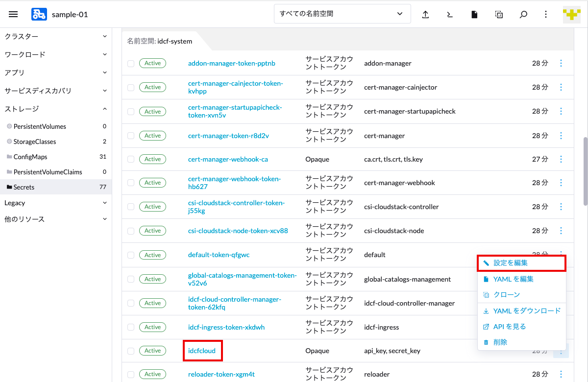Choose 削除 from the context menu
Screen dimensions: 588x382
pyautogui.click(x=522, y=342)
